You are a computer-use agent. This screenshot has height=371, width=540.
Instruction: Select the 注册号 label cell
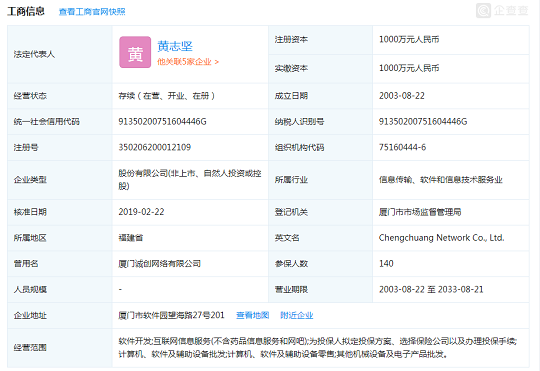pos(60,148)
